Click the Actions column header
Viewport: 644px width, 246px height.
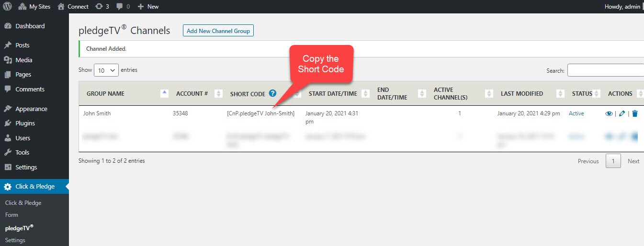coord(620,93)
